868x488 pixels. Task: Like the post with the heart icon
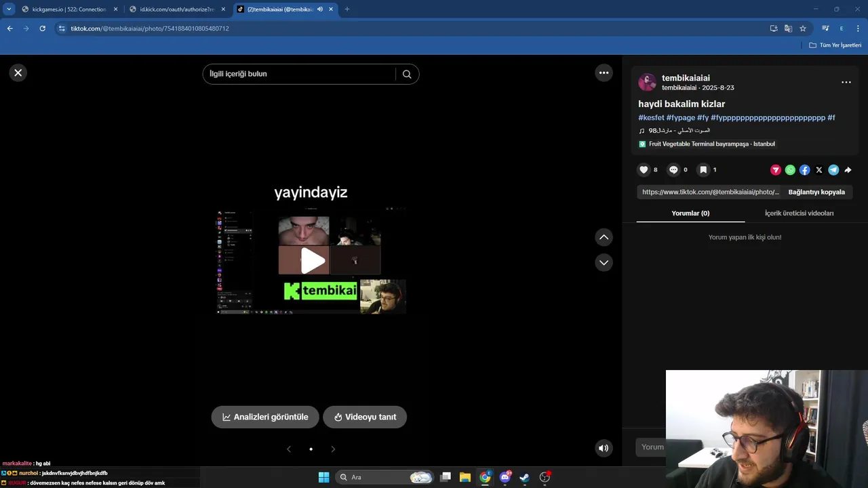point(644,170)
